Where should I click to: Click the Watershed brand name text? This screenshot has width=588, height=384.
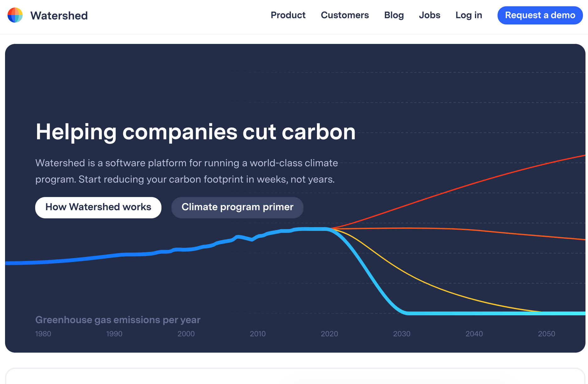(59, 15)
